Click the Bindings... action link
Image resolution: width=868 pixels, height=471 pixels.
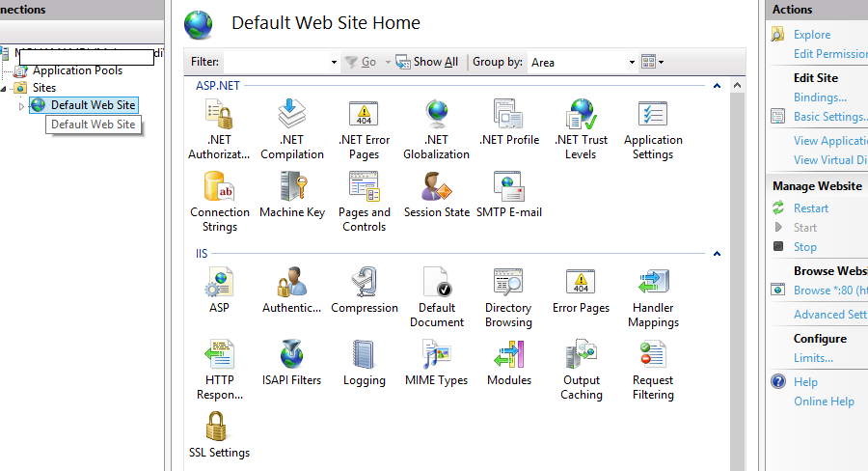(820, 97)
